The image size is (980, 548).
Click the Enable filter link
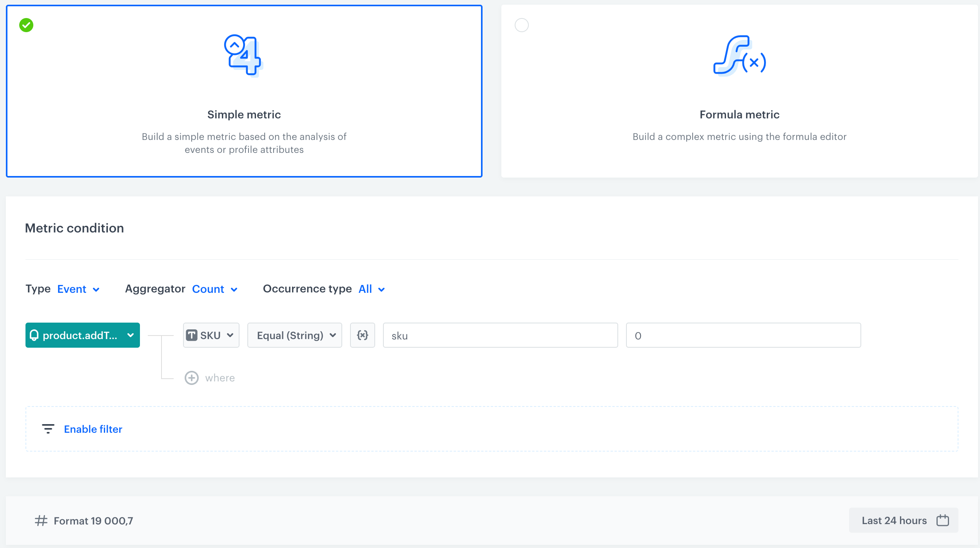tap(93, 429)
